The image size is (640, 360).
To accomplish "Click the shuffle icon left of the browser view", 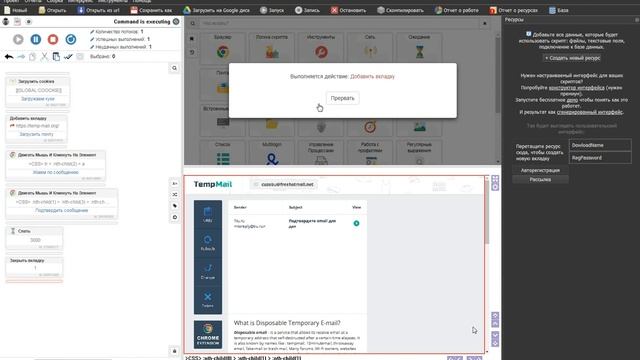I will pyautogui.click(x=175, y=195).
